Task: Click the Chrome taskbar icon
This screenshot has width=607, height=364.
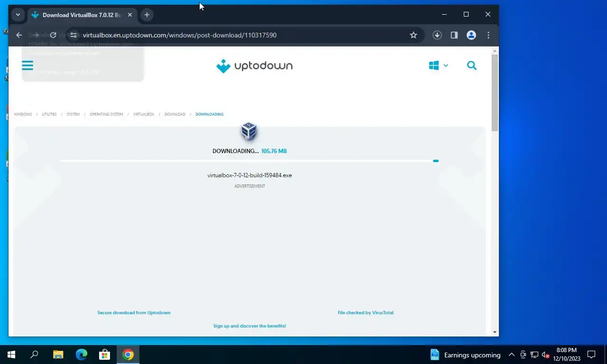Action: pos(128,355)
